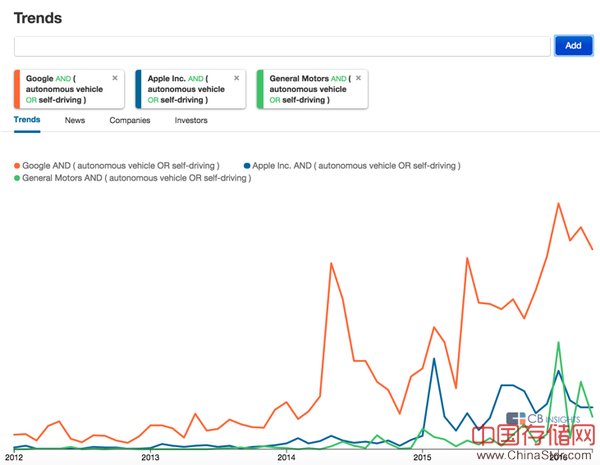Click blue legend dot for Apple Inc.
This screenshot has height=465, width=600.
tap(247, 166)
